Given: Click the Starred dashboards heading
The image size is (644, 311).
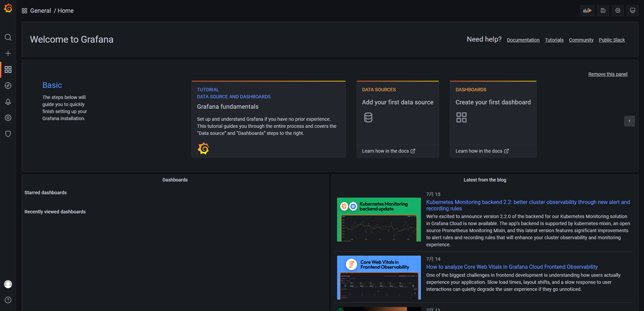Looking at the screenshot, I should click(46, 193).
